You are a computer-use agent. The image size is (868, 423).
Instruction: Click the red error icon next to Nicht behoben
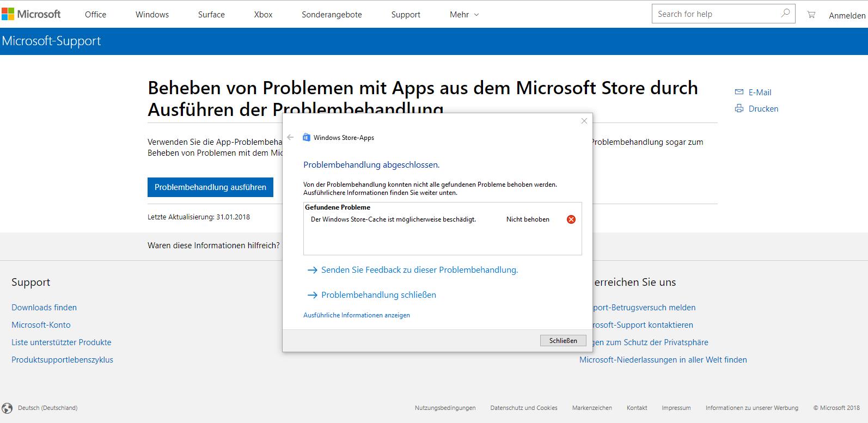[x=571, y=219]
